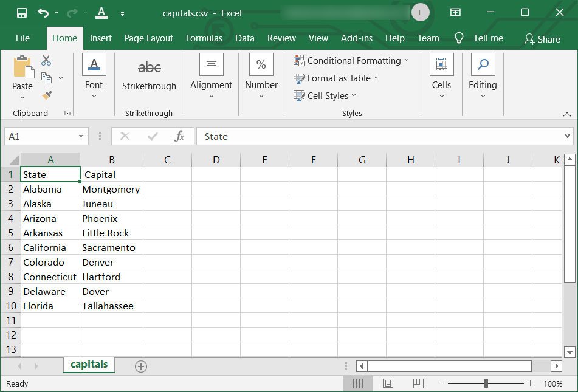Open the Help tab
Screen dimensions: 578x392
tap(395, 38)
